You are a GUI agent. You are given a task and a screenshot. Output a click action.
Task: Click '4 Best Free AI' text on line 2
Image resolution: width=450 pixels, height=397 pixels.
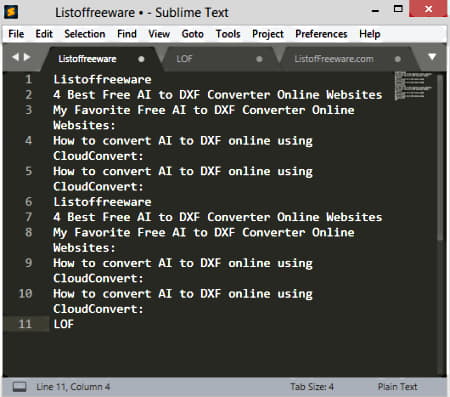coord(103,95)
